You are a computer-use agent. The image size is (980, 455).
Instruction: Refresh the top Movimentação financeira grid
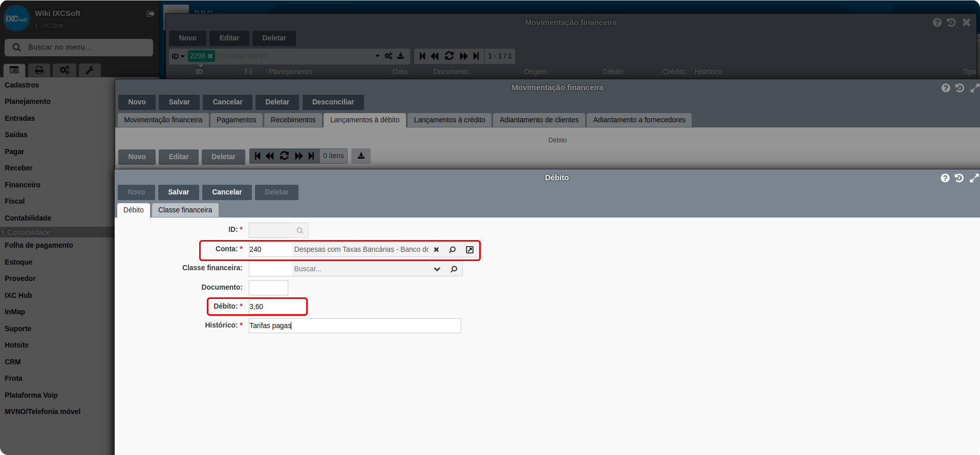pyautogui.click(x=449, y=56)
